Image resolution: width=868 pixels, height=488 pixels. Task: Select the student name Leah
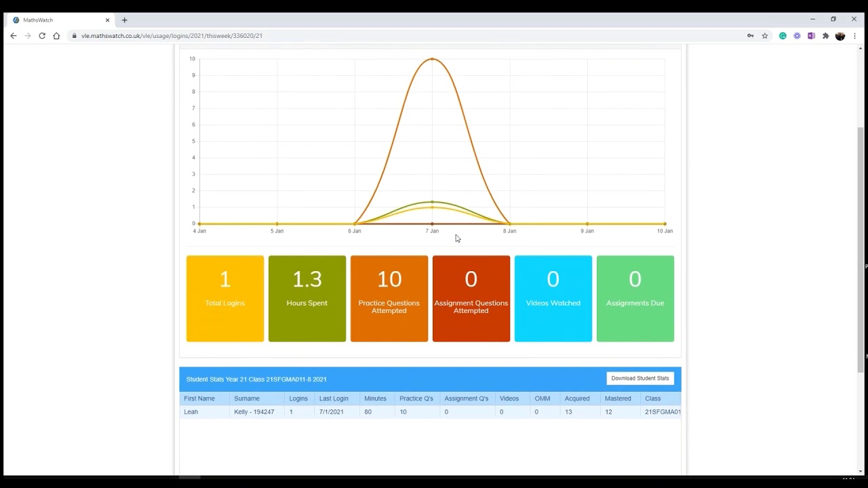tap(191, 412)
